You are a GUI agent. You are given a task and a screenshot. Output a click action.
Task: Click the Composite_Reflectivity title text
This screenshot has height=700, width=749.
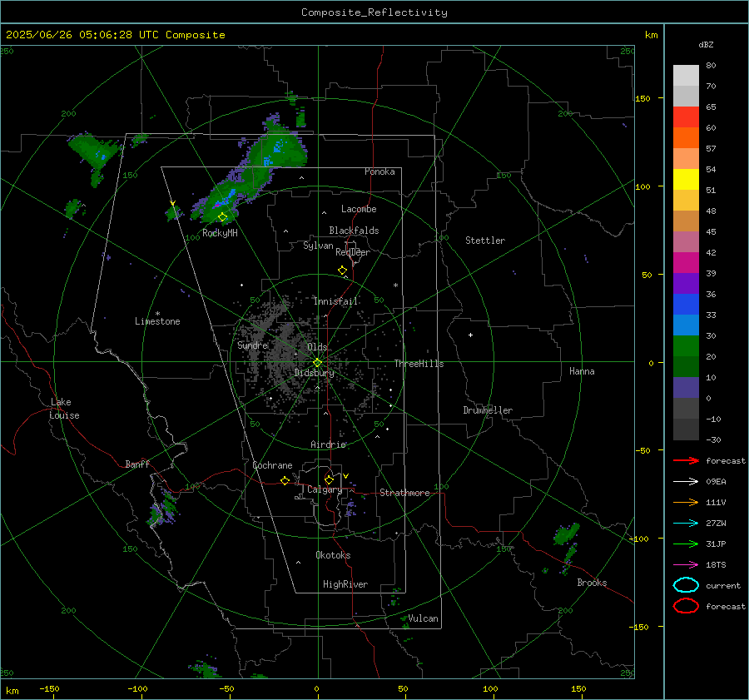[374, 12]
